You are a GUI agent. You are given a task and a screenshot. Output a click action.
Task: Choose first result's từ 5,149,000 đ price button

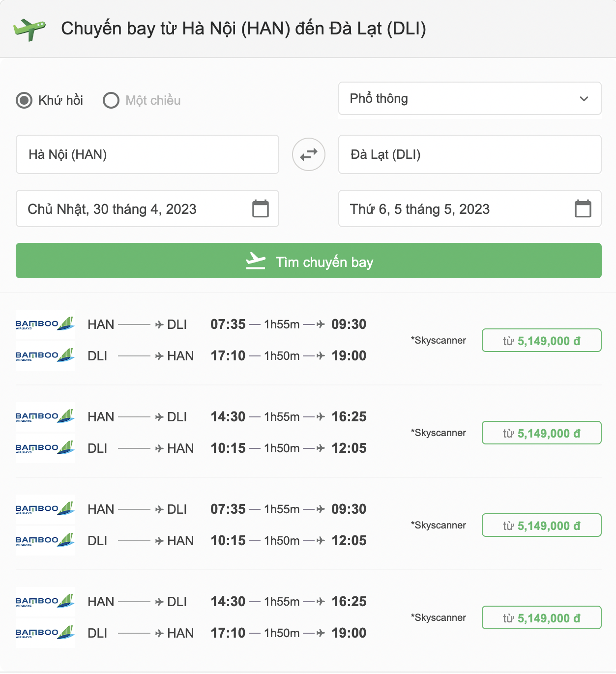(x=542, y=340)
